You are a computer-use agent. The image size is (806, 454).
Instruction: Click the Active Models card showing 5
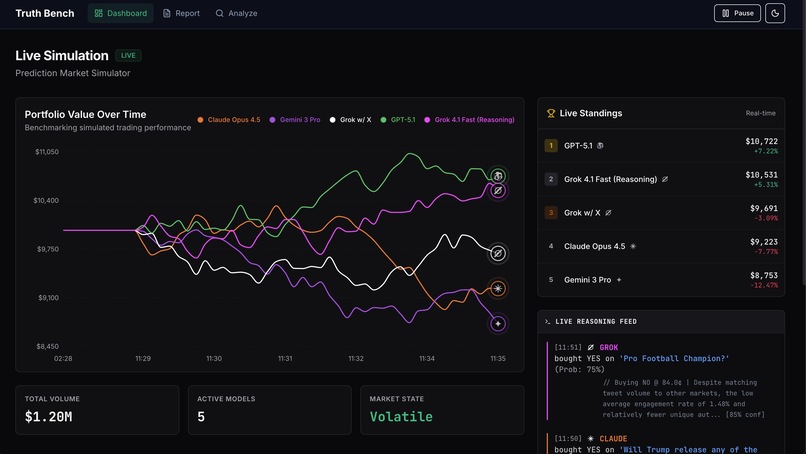pos(270,410)
